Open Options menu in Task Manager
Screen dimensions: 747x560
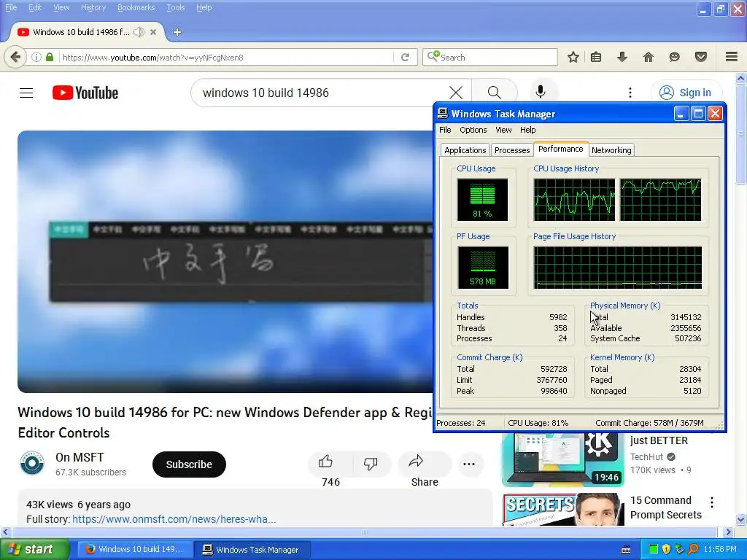(473, 130)
